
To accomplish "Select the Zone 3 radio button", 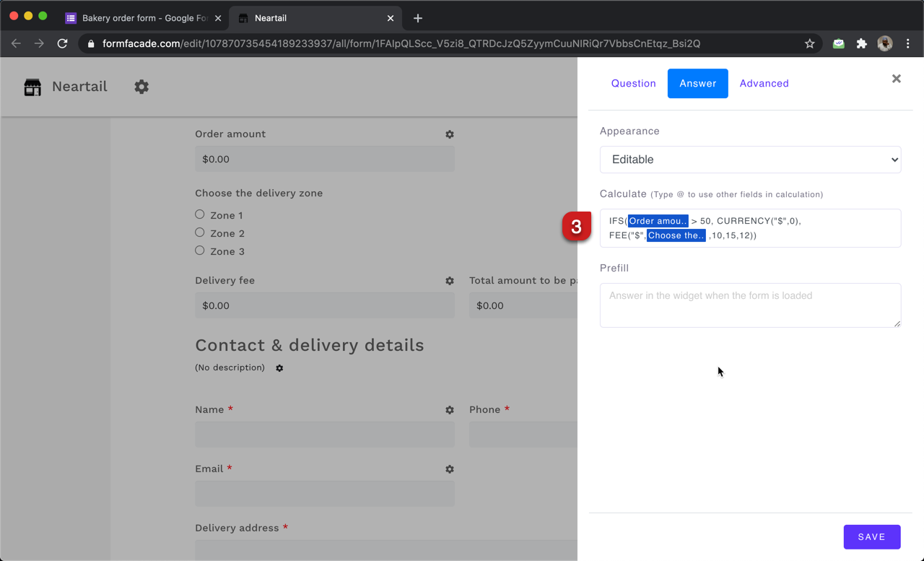I will [199, 250].
